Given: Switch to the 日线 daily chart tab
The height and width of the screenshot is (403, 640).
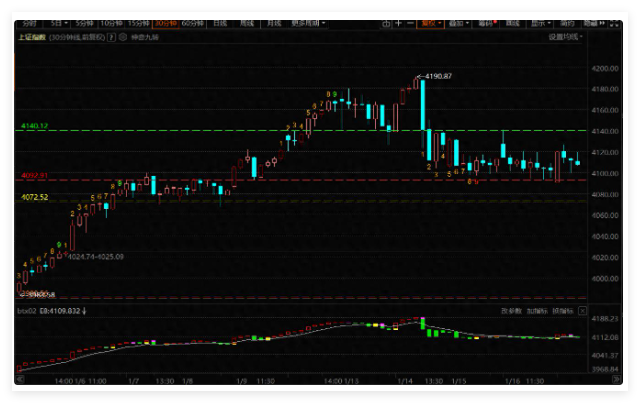Looking at the screenshot, I should tap(219, 21).
